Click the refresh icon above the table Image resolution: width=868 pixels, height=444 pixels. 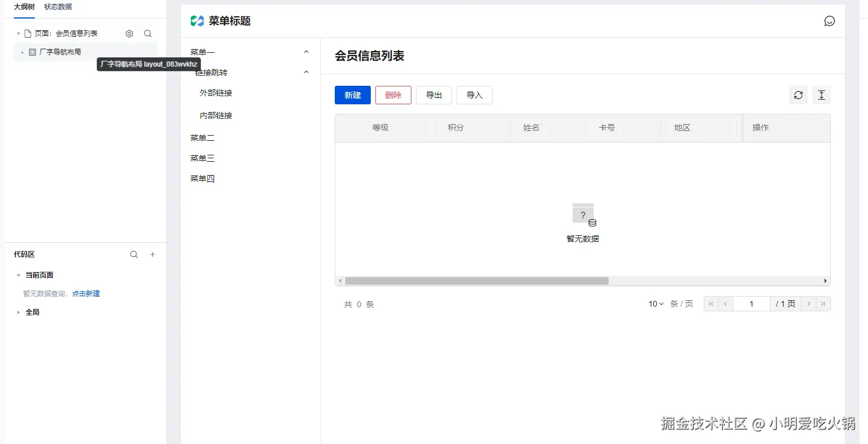tap(798, 94)
